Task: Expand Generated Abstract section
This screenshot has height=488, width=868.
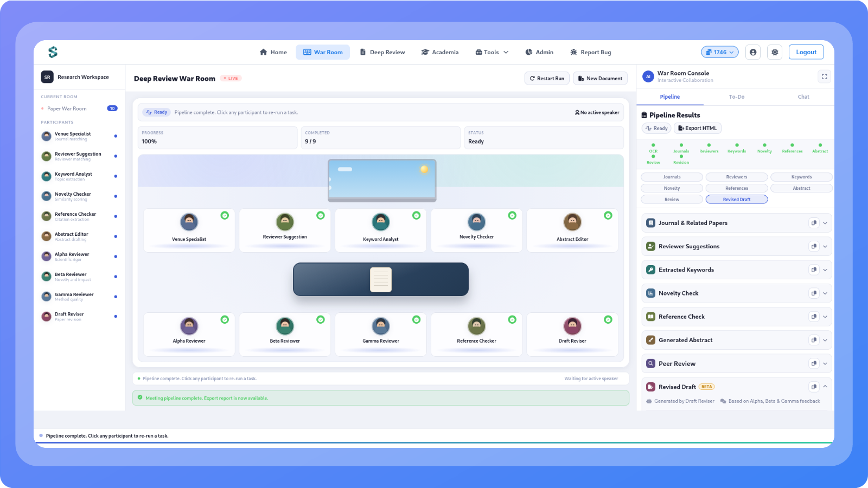Action: (x=825, y=340)
